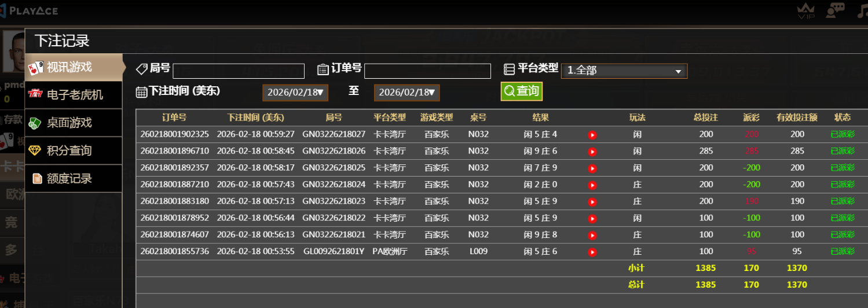Click the 下注记录 dialog title
Screen dimensions: 868x308
tap(62, 41)
